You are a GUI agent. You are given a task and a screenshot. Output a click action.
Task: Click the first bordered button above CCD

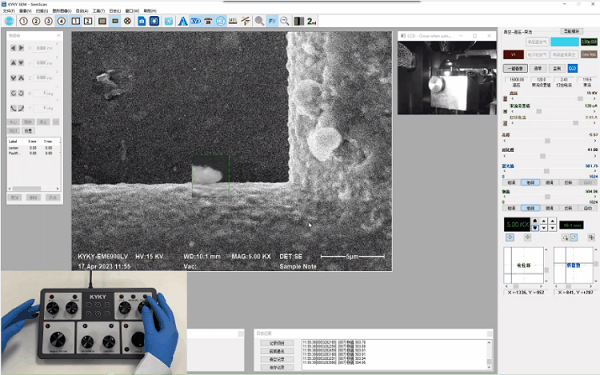tap(515, 68)
